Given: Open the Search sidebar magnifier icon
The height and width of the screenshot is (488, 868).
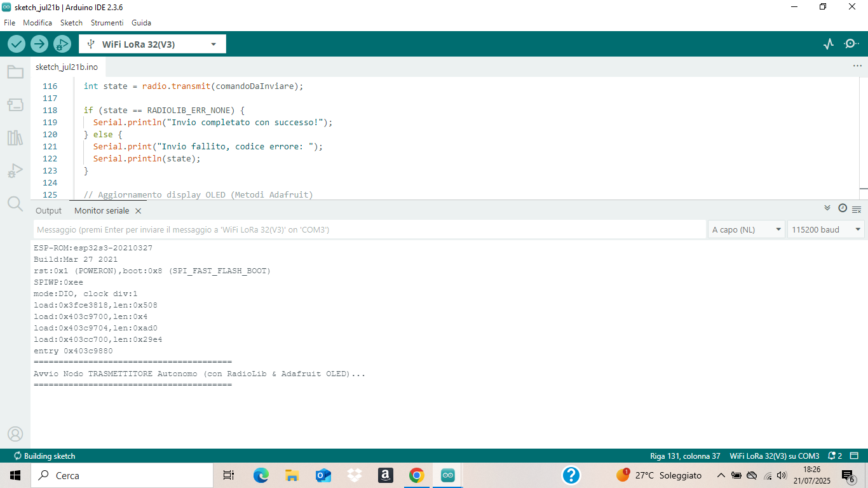Looking at the screenshot, I should 15,203.
